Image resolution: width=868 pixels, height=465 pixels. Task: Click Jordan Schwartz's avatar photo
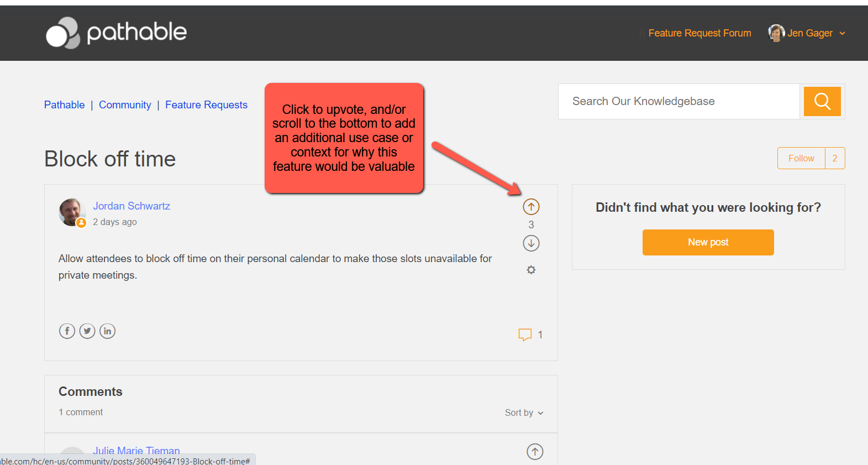[72, 213]
